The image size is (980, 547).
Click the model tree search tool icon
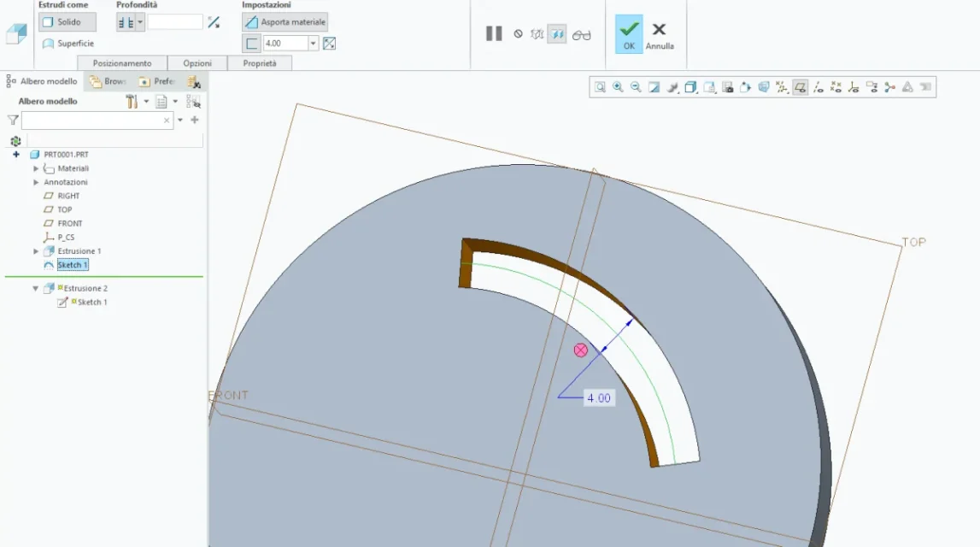click(194, 82)
